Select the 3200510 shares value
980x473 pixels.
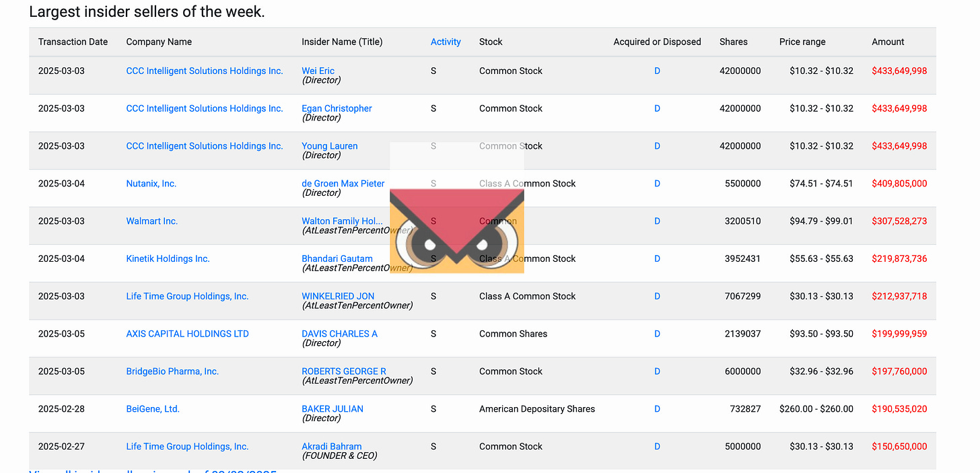tap(743, 221)
